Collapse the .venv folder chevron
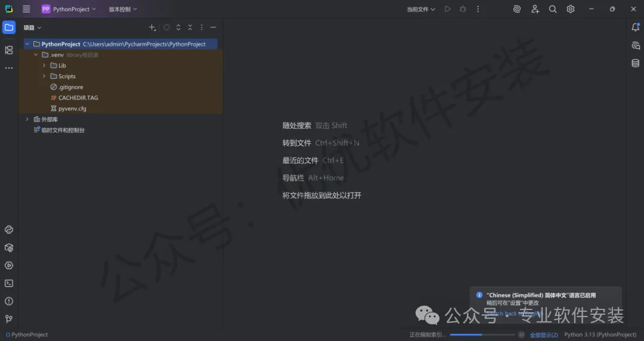 36,55
